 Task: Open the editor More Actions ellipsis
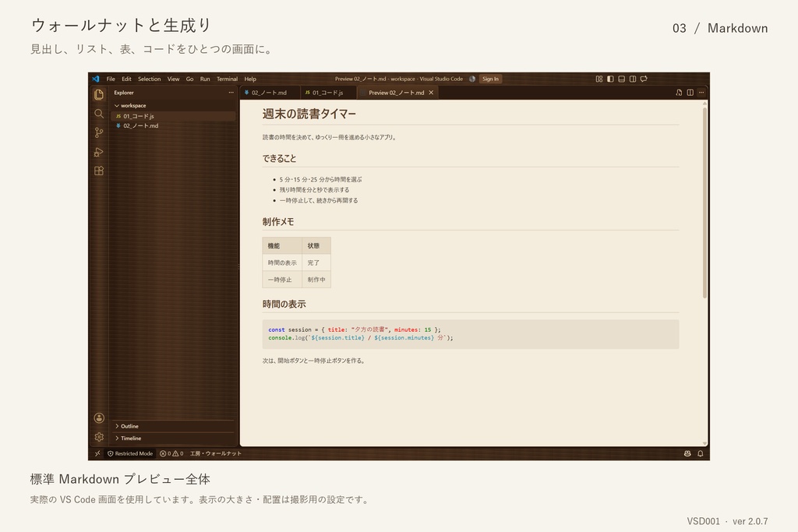coord(701,93)
